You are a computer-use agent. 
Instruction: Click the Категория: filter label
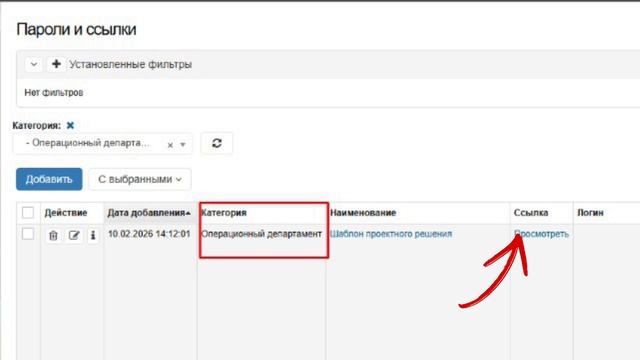tap(37, 125)
